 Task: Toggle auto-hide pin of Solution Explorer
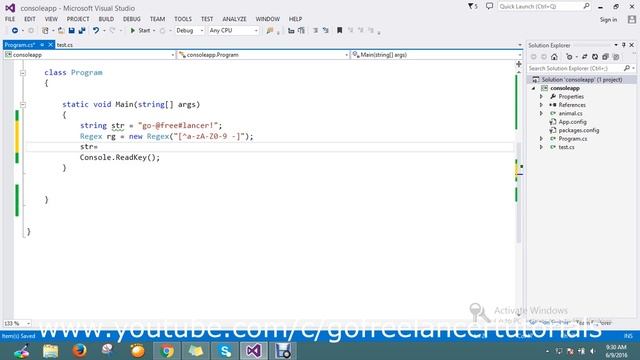tap(624, 45)
